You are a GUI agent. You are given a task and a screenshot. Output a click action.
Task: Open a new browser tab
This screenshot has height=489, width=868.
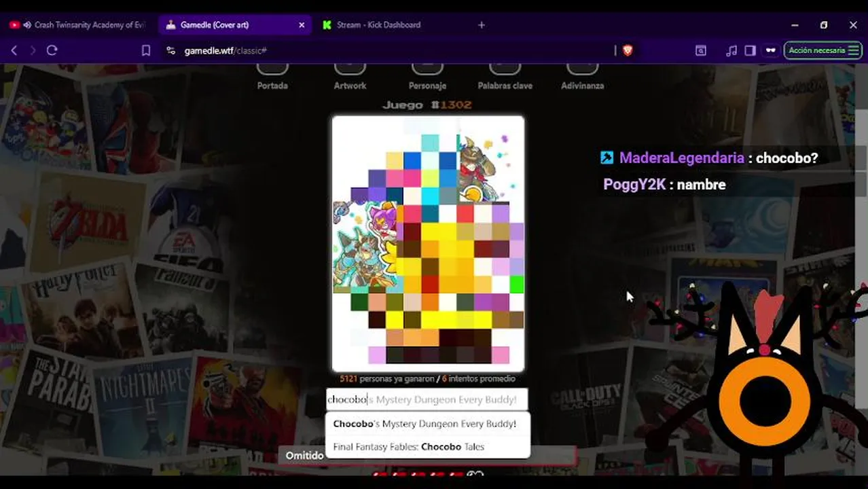[482, 25]
